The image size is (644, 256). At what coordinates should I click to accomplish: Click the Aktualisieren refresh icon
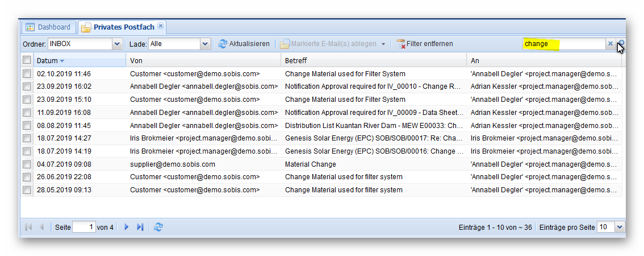[x=223, y=44]
